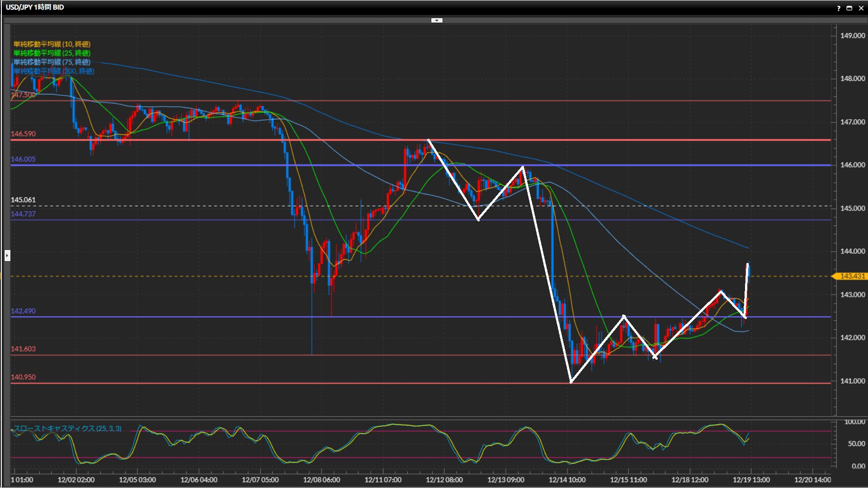868x488 pixels.
Task: Close the USD/JPY chart window
Action: [x=861, y=8]
